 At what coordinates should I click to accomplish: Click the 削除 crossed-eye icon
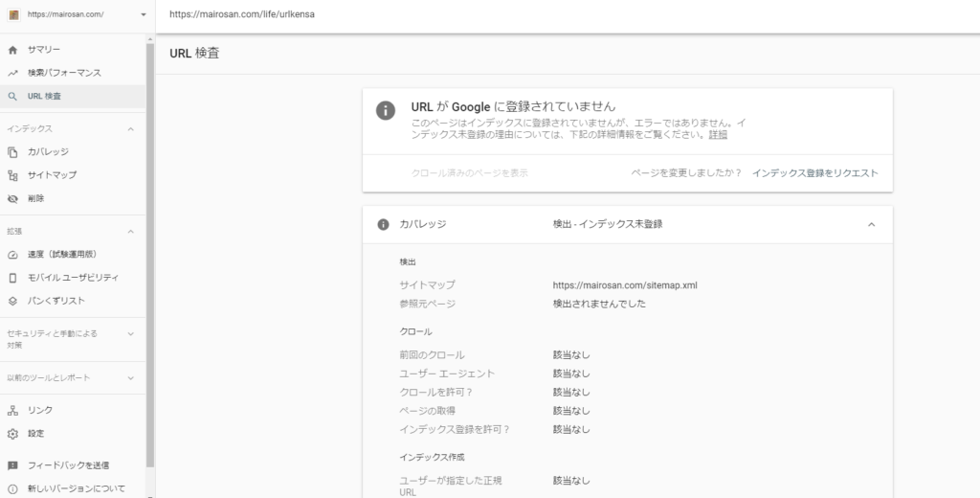[12, 198]
